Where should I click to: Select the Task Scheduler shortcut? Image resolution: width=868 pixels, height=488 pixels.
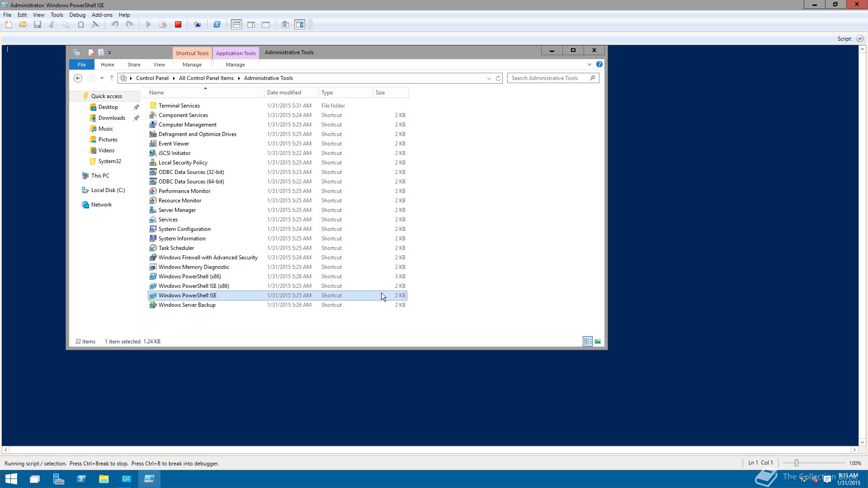(278, 248)
